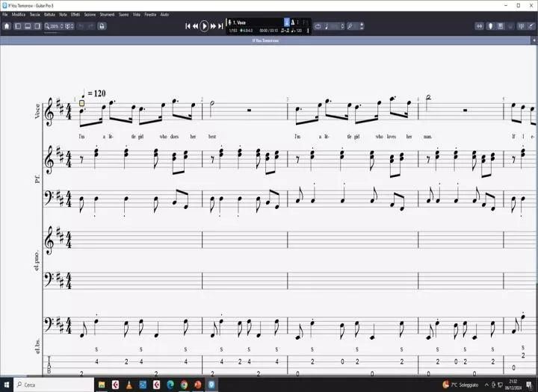Click the tempo marking '= 120' in score

point(93,93)
